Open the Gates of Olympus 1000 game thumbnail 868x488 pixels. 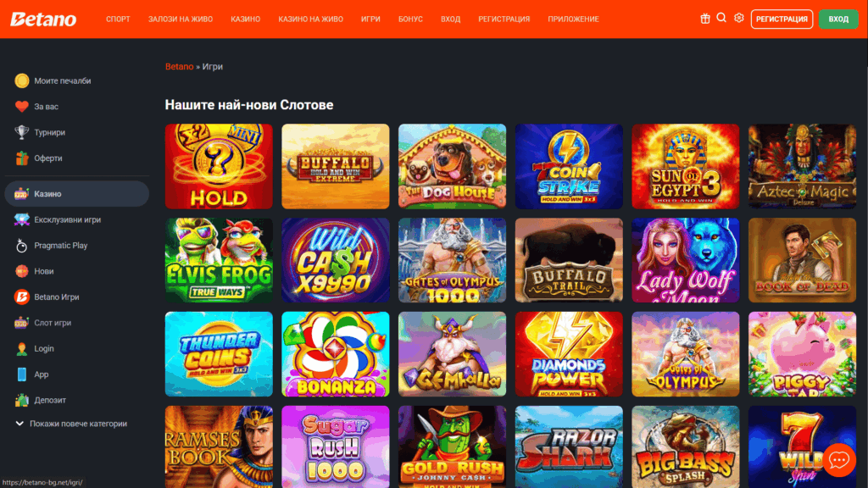point(452,260)
